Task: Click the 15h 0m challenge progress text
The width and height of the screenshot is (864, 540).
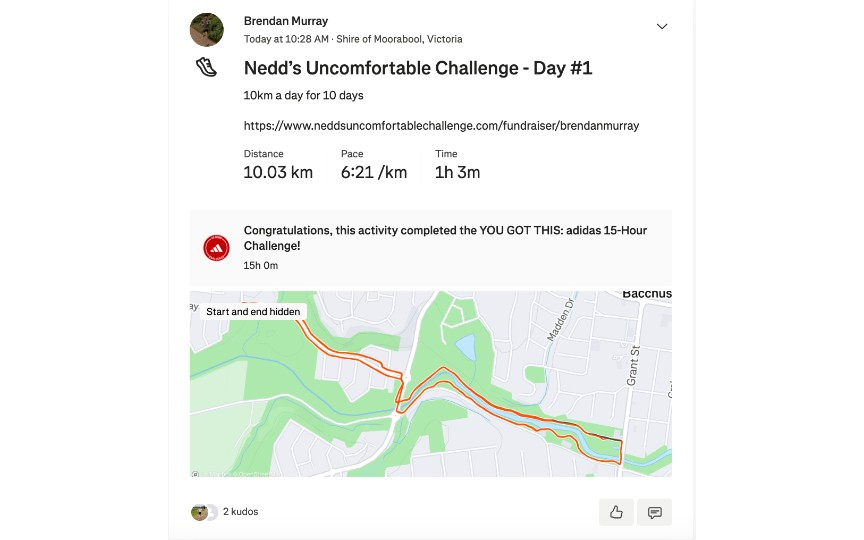Action: point(261,265)
